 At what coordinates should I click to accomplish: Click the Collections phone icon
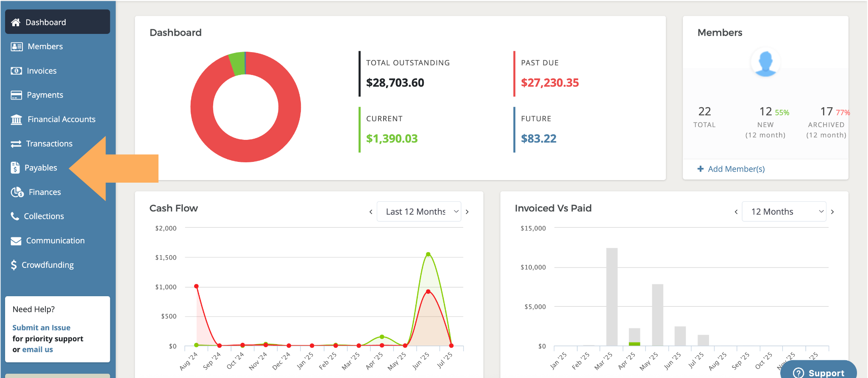[x=15, y=216]
